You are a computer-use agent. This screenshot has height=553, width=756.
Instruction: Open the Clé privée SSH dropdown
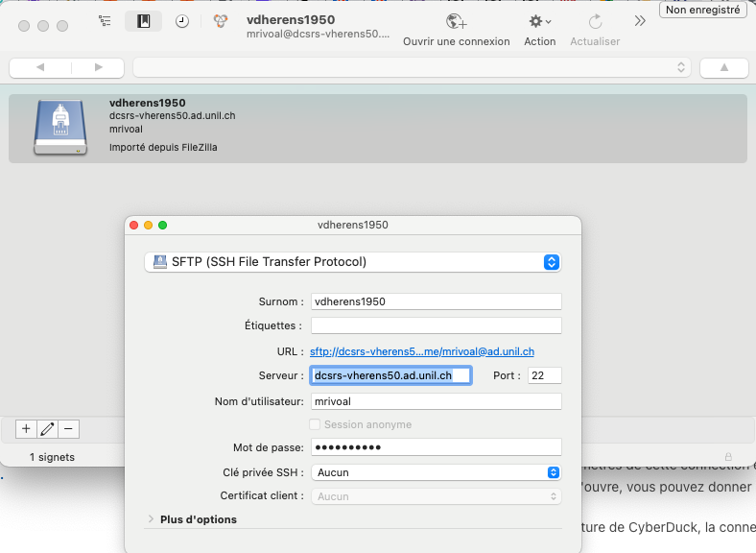[436, 472]
